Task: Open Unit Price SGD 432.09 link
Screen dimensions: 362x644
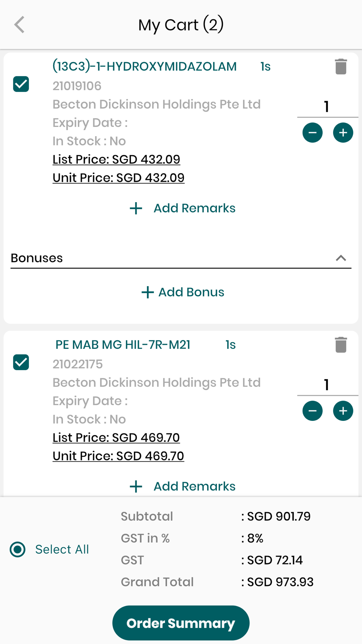Action: 118,178
